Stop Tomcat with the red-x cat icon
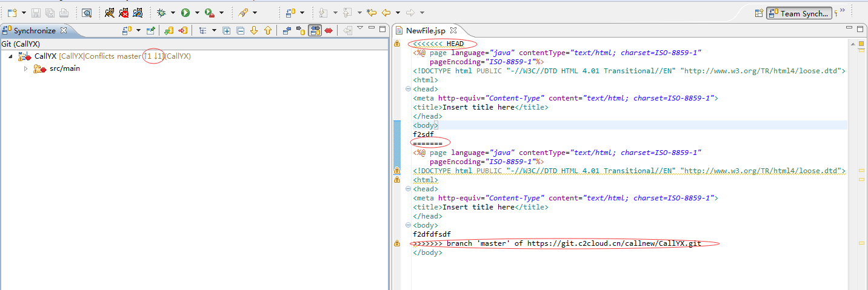Viewport: 868px width, 290px height. click(124, 12)
